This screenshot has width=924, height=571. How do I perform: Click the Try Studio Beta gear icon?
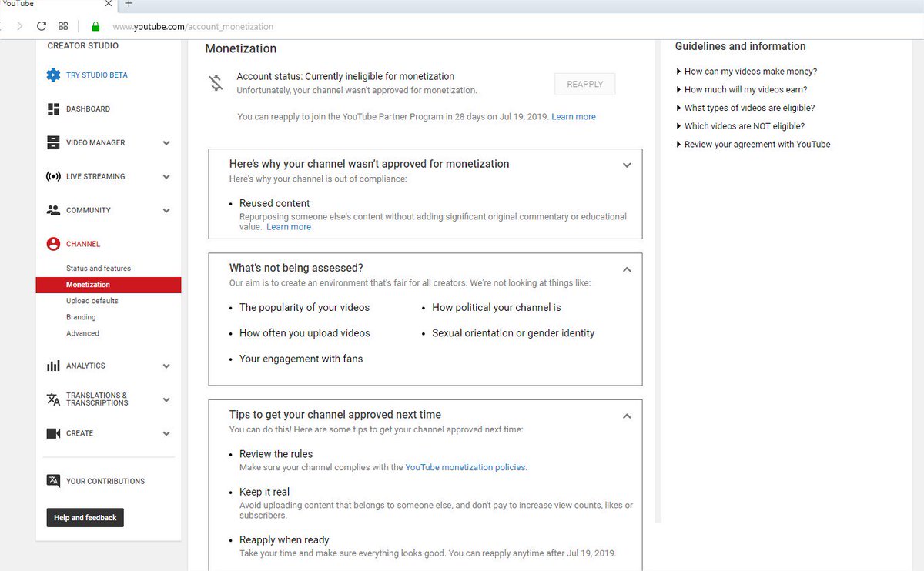53,75
